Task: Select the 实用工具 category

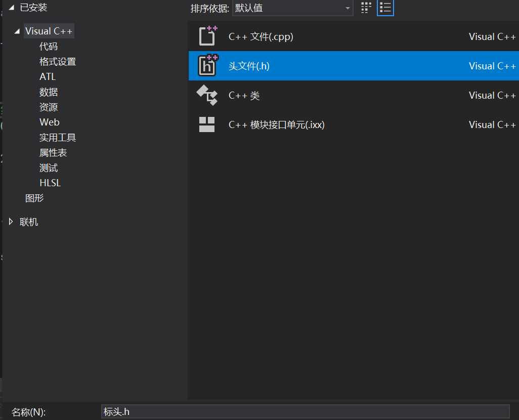Action: tap(58, 138)
